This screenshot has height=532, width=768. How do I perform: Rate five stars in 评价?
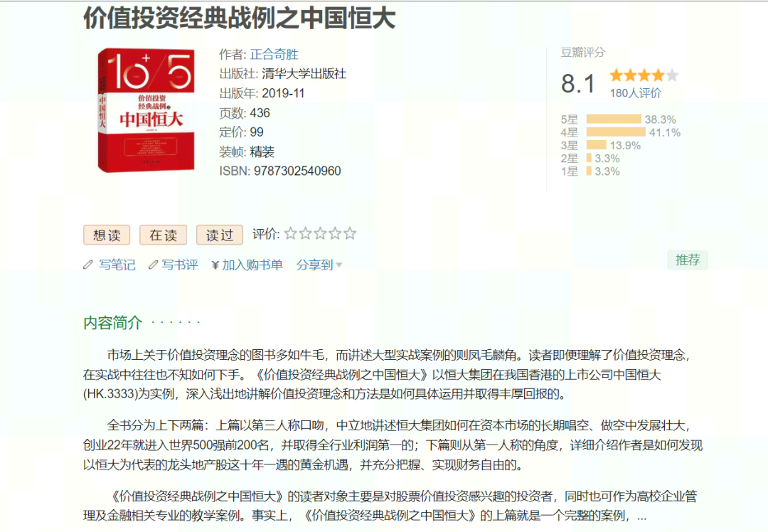pyautogui.click(x=349, y=234)
